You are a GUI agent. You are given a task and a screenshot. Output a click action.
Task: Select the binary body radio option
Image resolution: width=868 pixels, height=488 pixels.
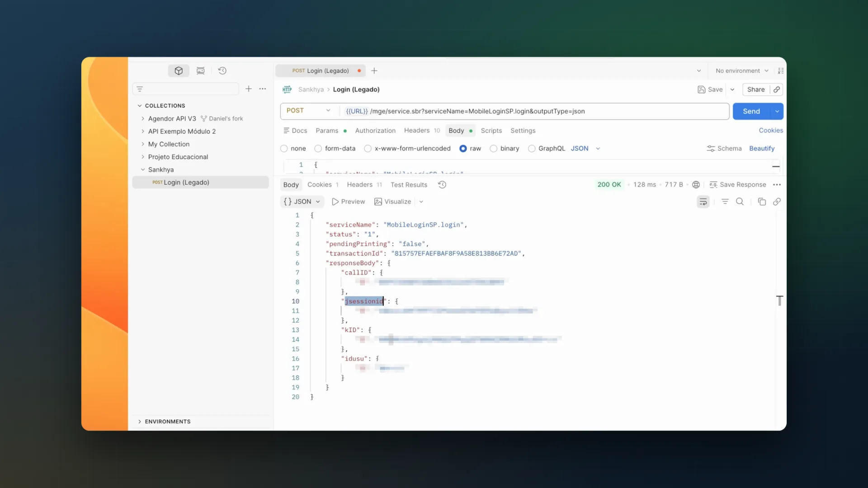click(x=494, y=149)
